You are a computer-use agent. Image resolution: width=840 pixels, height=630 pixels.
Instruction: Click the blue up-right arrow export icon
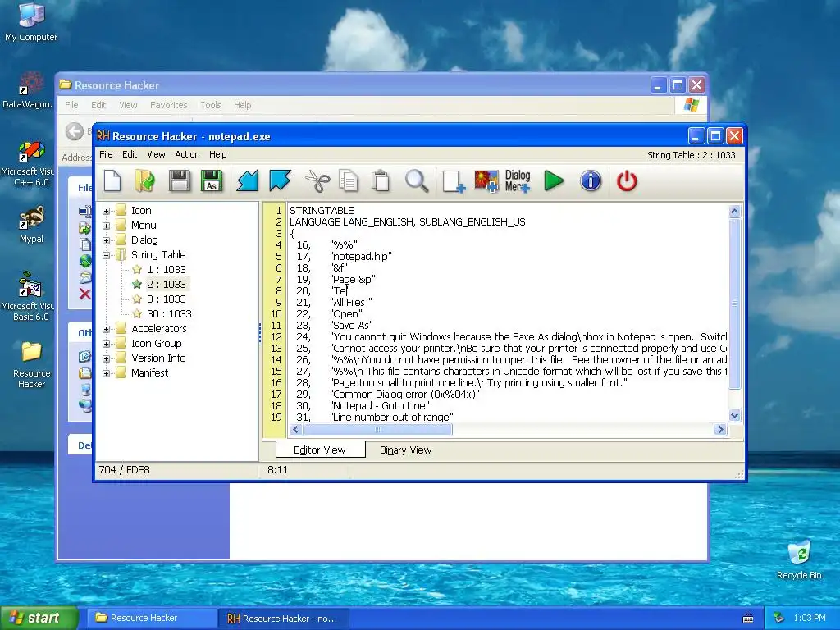point(280,181)
